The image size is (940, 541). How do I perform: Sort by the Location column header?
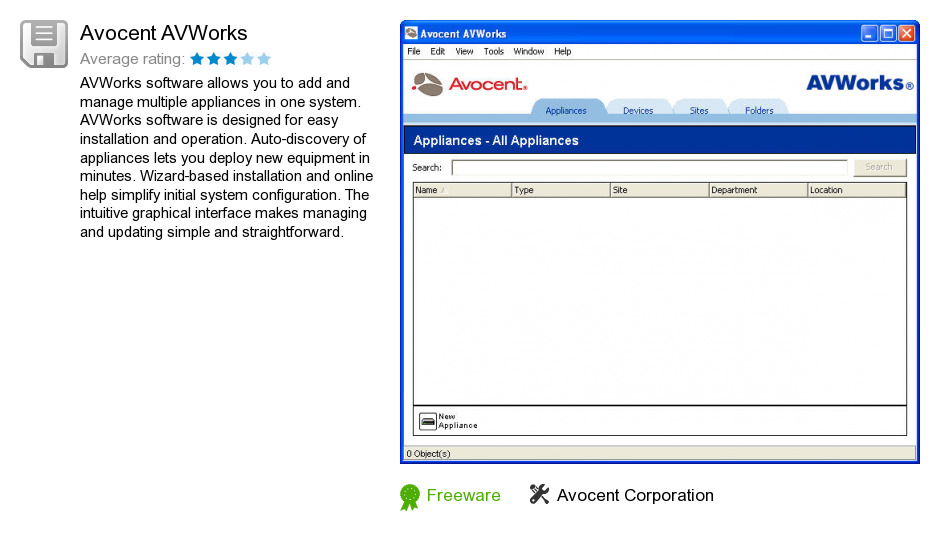[857, 190]
